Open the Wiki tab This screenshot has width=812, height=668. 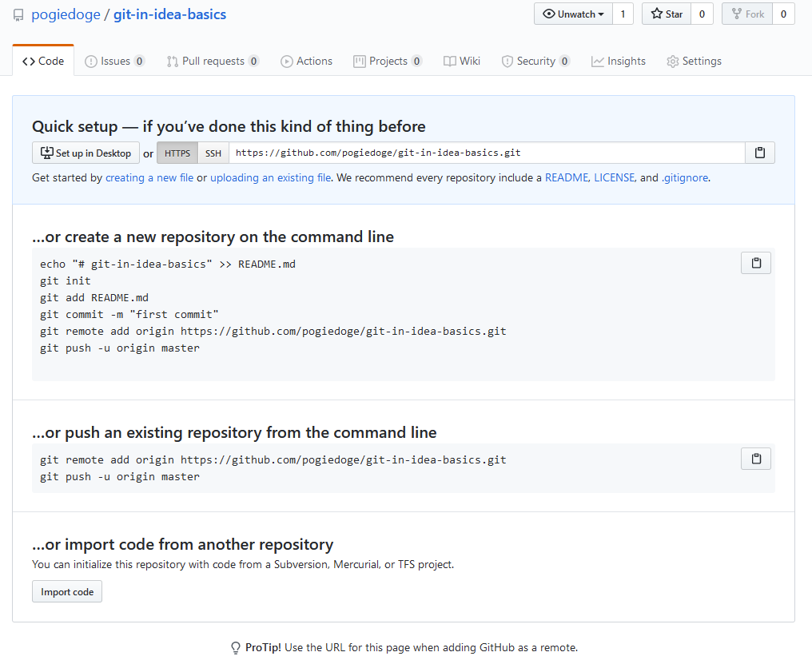pyautogui.click(x=462, y=61)
